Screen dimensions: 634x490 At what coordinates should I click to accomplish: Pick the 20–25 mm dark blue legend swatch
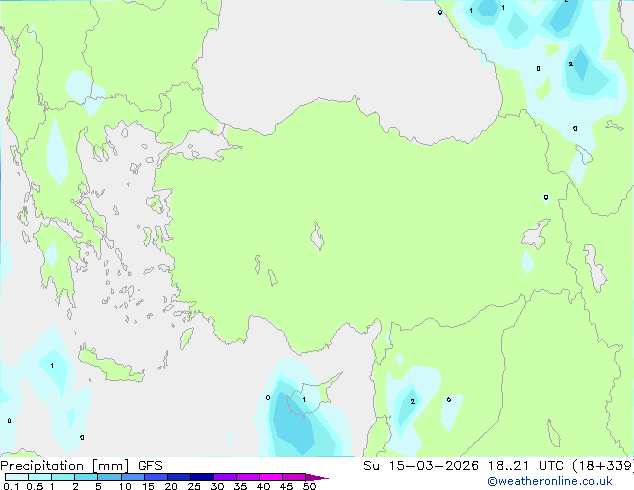[178, 477]
